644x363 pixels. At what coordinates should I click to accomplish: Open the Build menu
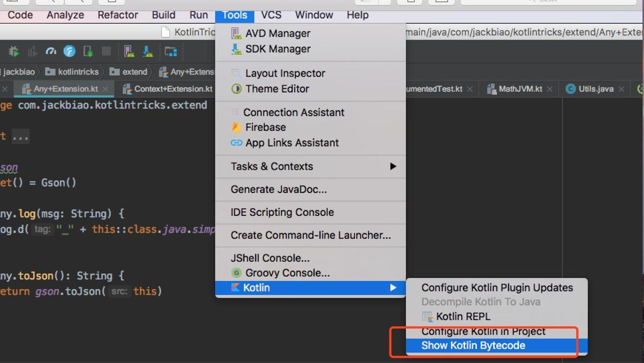click(x=164, y=15)
